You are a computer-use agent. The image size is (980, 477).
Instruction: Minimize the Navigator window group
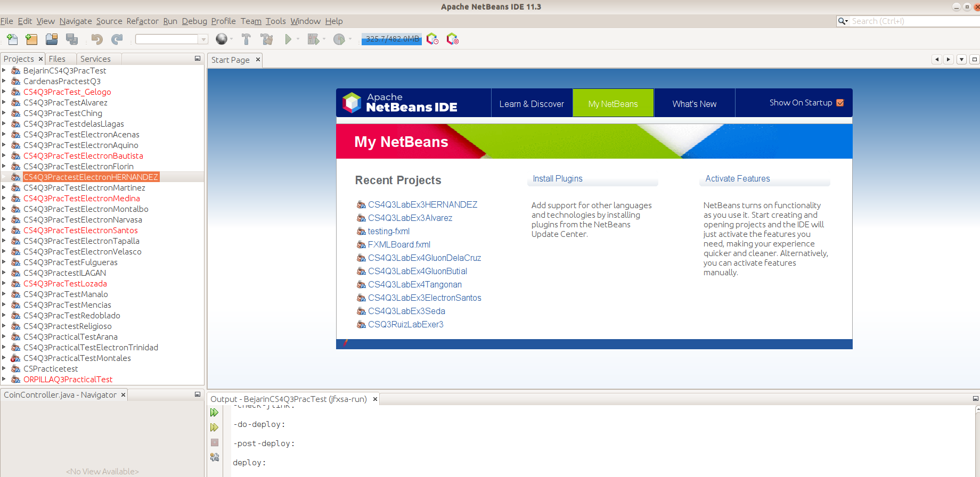[198, 394]
